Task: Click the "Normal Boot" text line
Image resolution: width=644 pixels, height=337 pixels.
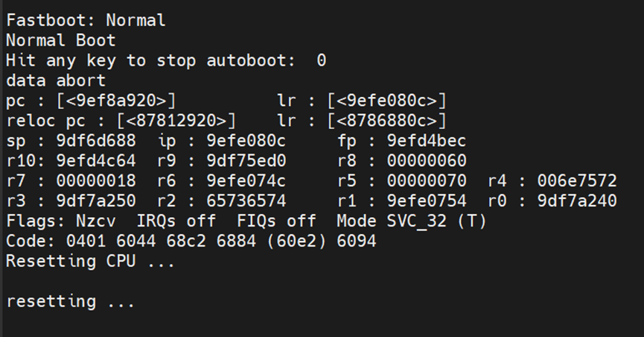Action: pos(60,40)
